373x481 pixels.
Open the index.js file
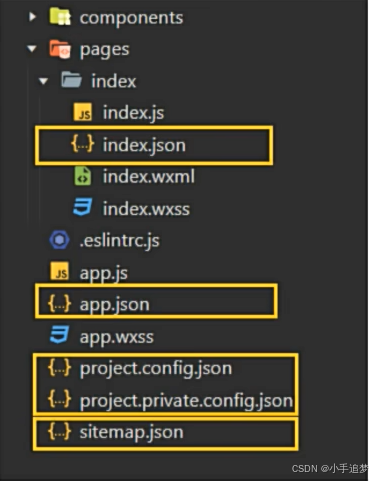tap(133, 113)
